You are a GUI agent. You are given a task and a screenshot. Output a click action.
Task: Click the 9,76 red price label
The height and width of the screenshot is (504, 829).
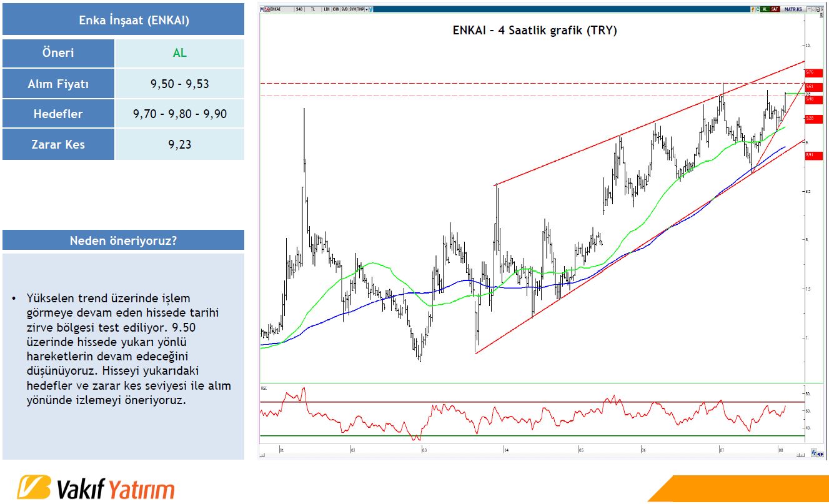[x=813, y=72]
